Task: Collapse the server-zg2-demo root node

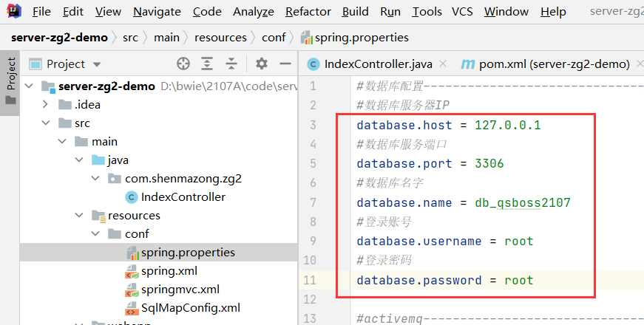Action: tap(29, 86)
